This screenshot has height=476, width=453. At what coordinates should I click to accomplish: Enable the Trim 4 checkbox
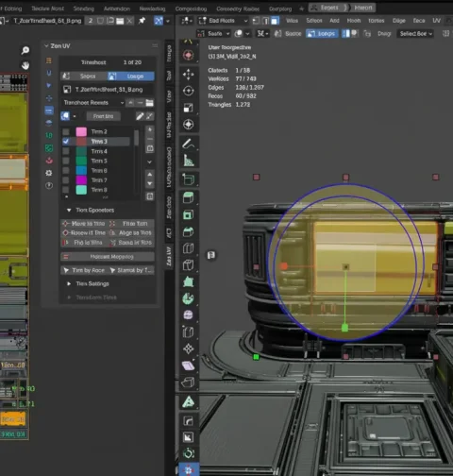[66, 151]
